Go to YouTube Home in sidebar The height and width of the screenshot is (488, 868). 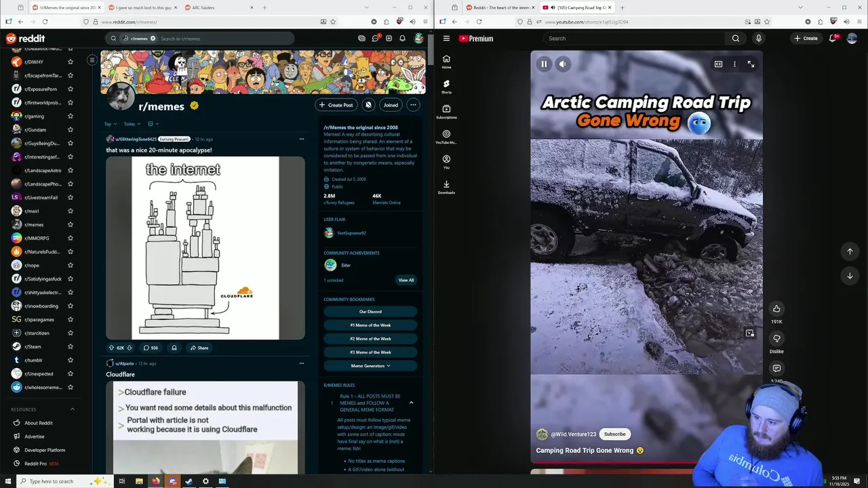click(446, 62)
